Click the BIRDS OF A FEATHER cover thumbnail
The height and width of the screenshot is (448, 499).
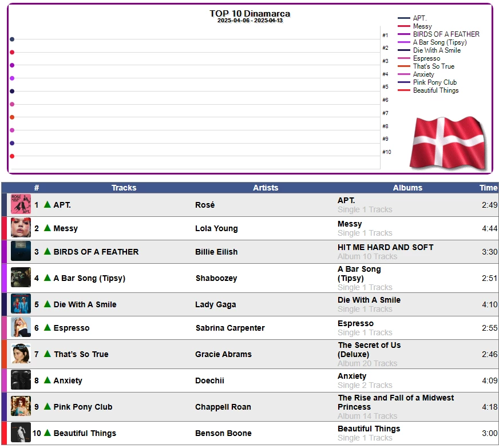coord(21,251)
